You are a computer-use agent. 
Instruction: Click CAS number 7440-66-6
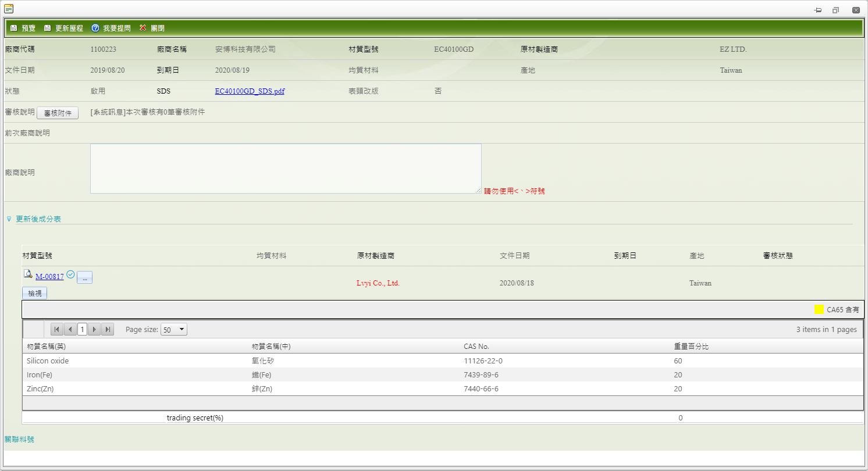(481, 388)
